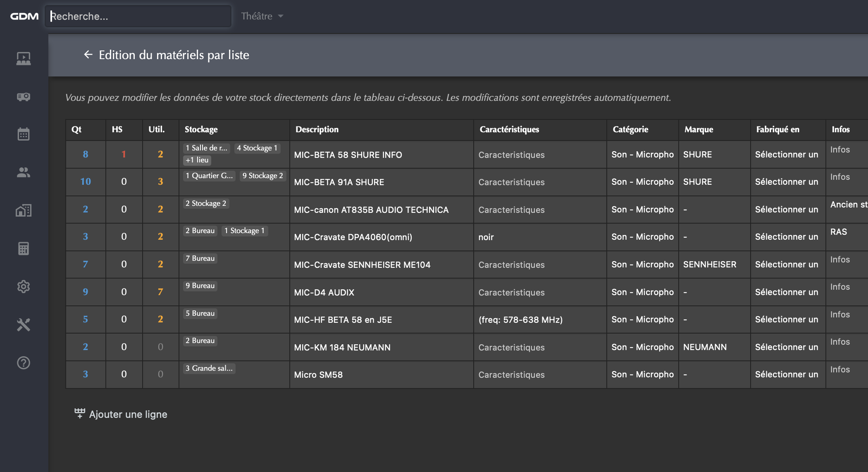Open the calculator sidebar icon
Viewport: 868px width, 472px height.
(x=24, y=248)
